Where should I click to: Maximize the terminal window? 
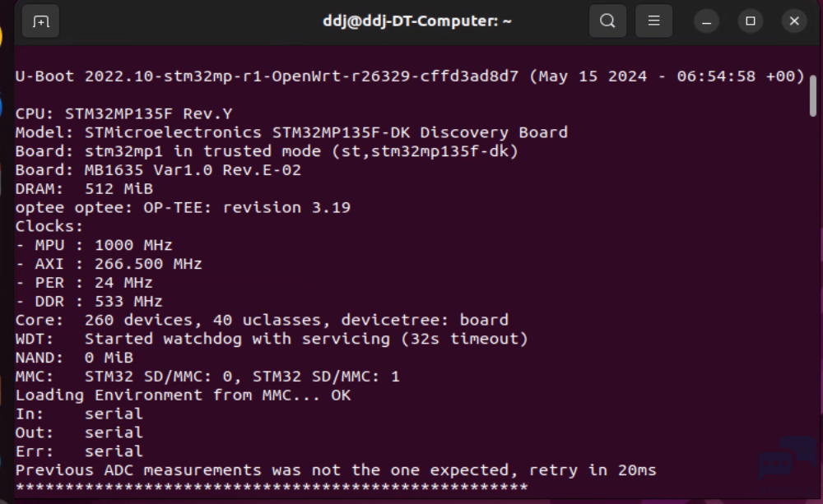[750, 21]
